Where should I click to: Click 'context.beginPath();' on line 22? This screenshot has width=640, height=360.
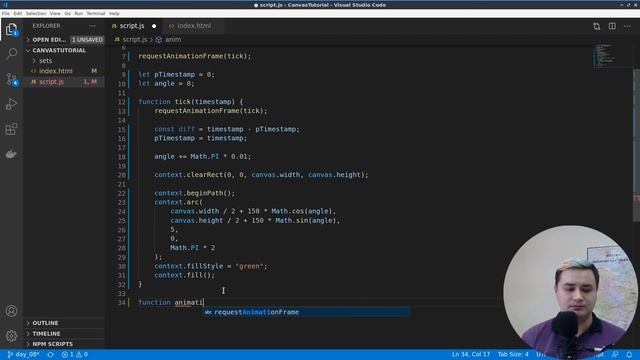(x=195, y=193)
